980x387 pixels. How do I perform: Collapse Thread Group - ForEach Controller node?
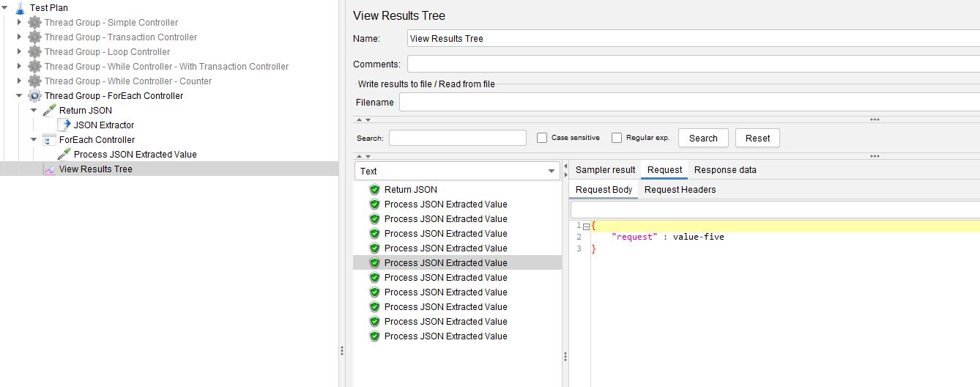pyautogui.click(x=20, y=96)
